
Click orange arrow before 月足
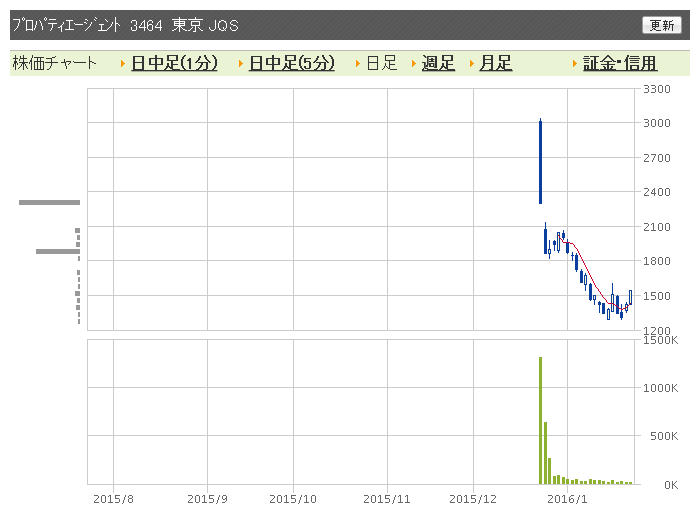pos(472,63)
